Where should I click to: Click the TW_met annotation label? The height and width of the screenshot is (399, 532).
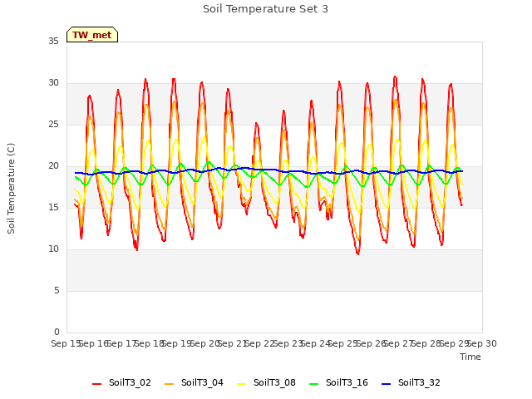coord(92,35)
